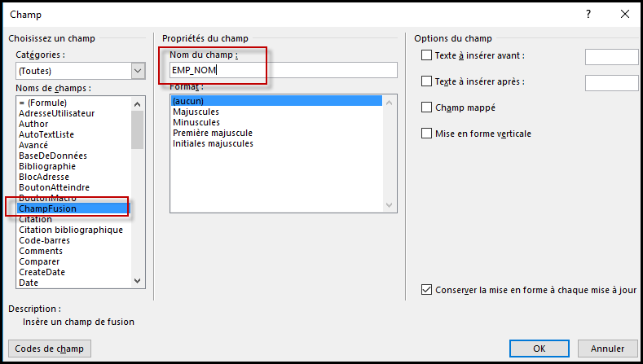
Task: Open the Catégories dropdown
Action: click(x=137, y=71)
